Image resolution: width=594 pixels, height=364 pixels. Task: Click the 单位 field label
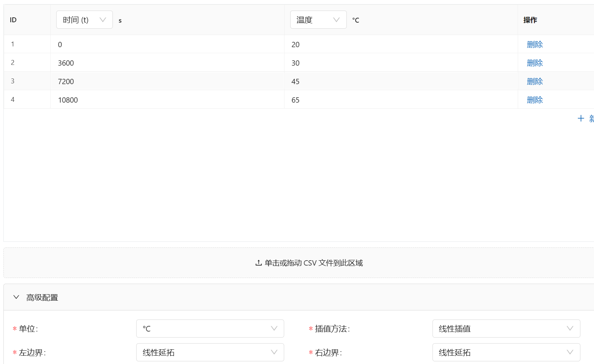28,329
